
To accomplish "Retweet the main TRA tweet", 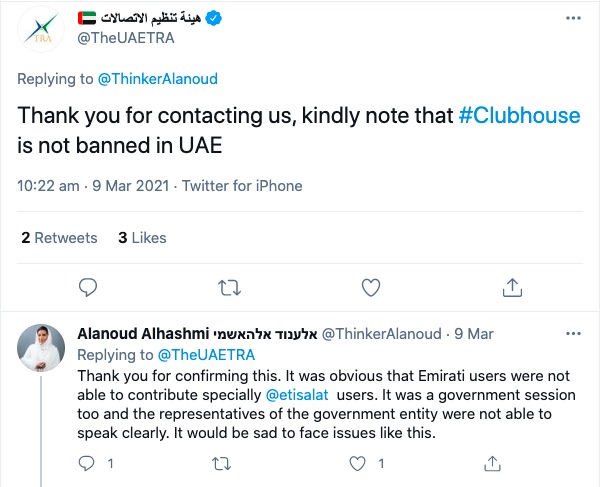I will (229, 288).
